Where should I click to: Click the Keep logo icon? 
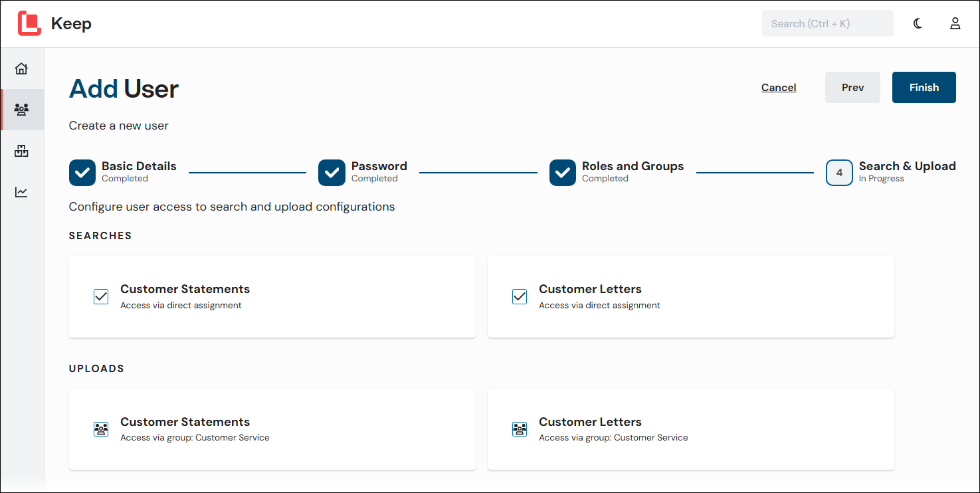(x=29, y=23)
